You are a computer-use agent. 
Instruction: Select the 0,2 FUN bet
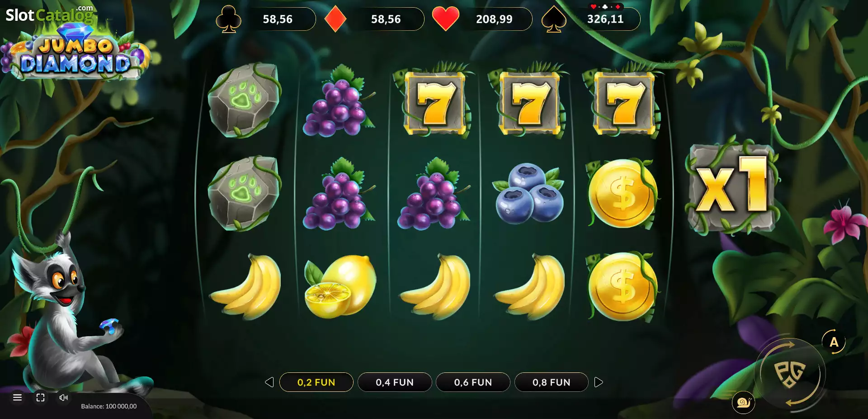[x=316, y=382]
